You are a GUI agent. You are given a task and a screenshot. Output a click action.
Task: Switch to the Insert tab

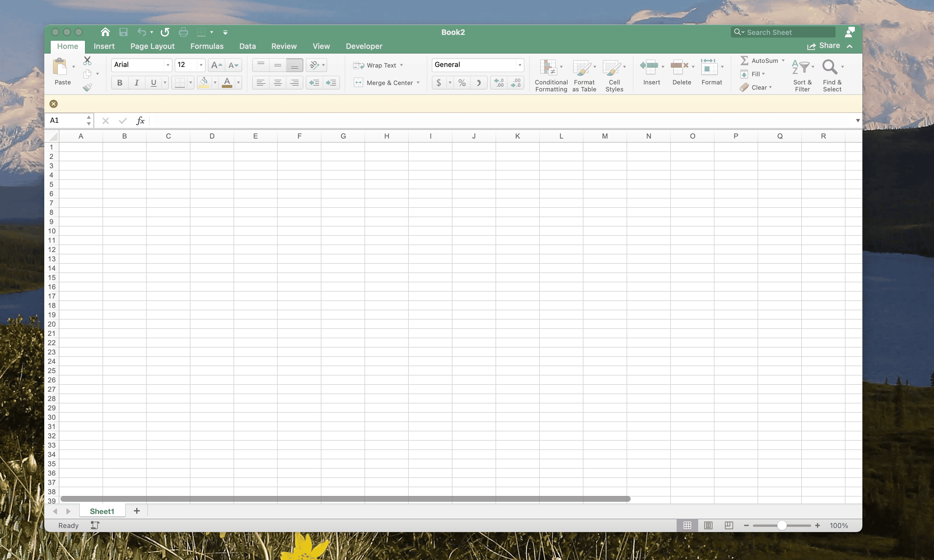[x=104, y=46]
